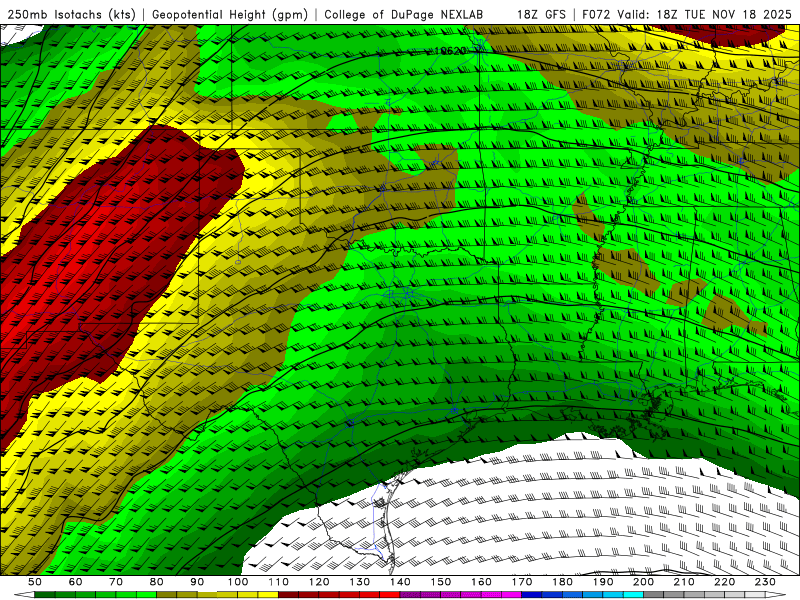
Task: Click the '140' legend value
Action: point(400,582)
